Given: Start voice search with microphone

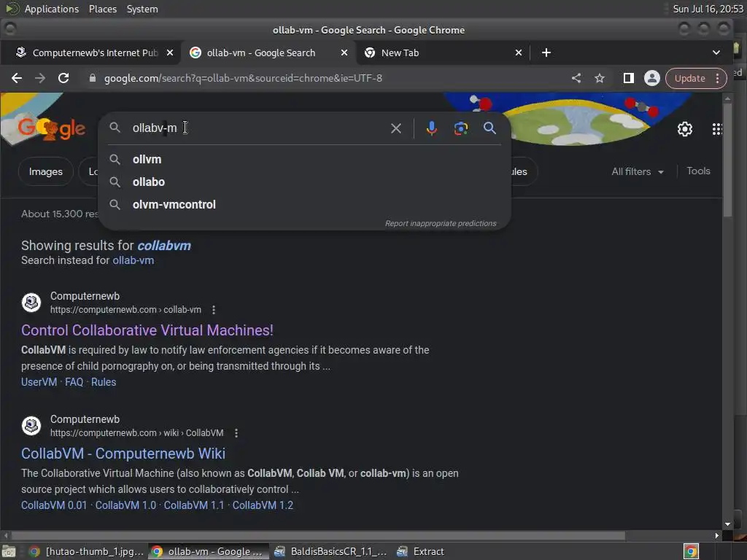Looking at the screenshot, I should (432, 128).
